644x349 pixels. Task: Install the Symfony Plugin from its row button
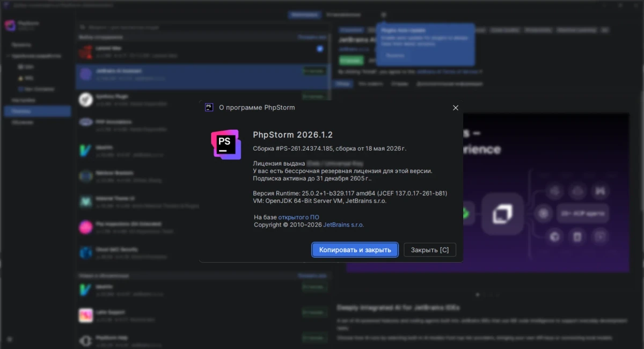coord(314,97)
